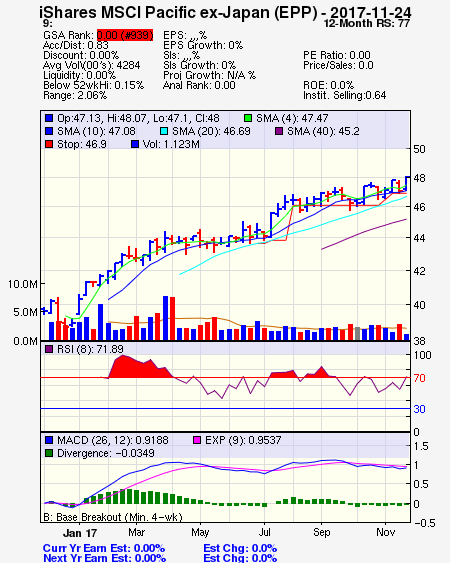Screen dimensions: 450x563
Task: Click the red GSA Rank value 0.00 (#939)
Action: (x=125, y=35)
